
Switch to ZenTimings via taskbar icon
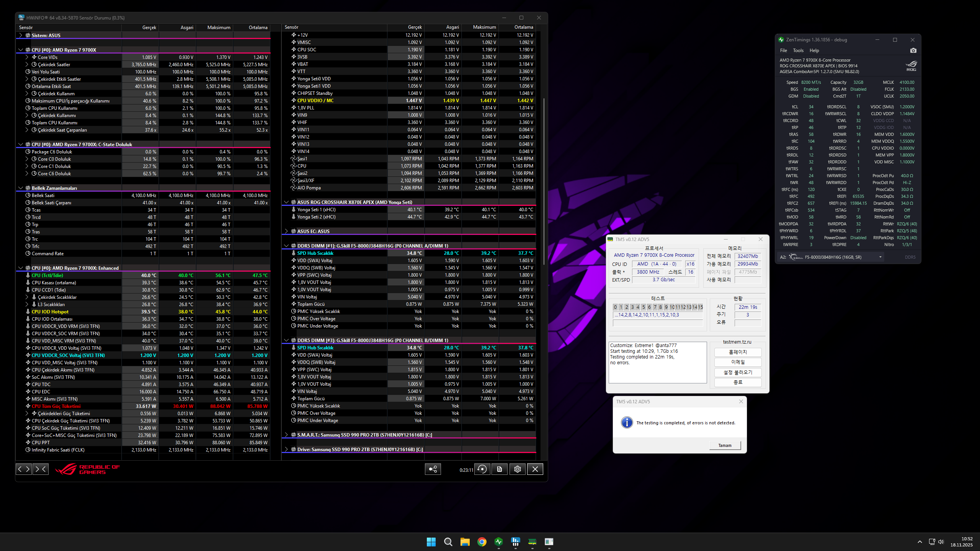click(498, 542)
